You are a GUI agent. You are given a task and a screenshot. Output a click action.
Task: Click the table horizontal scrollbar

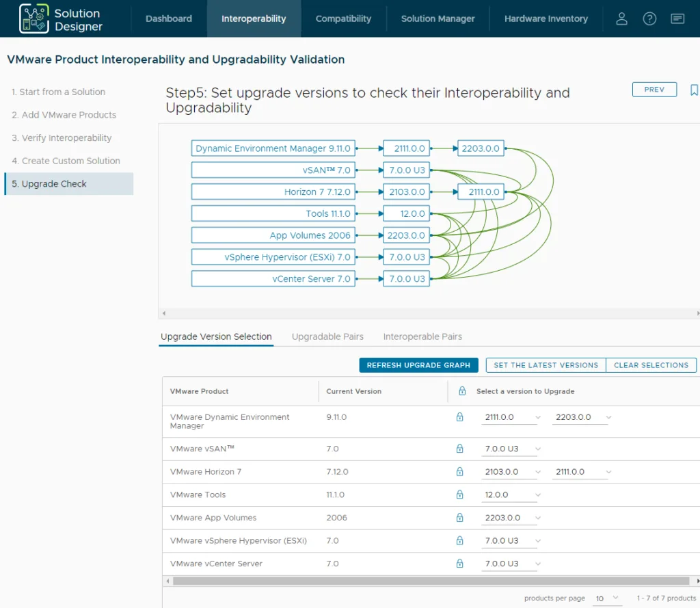coord(431,581)
